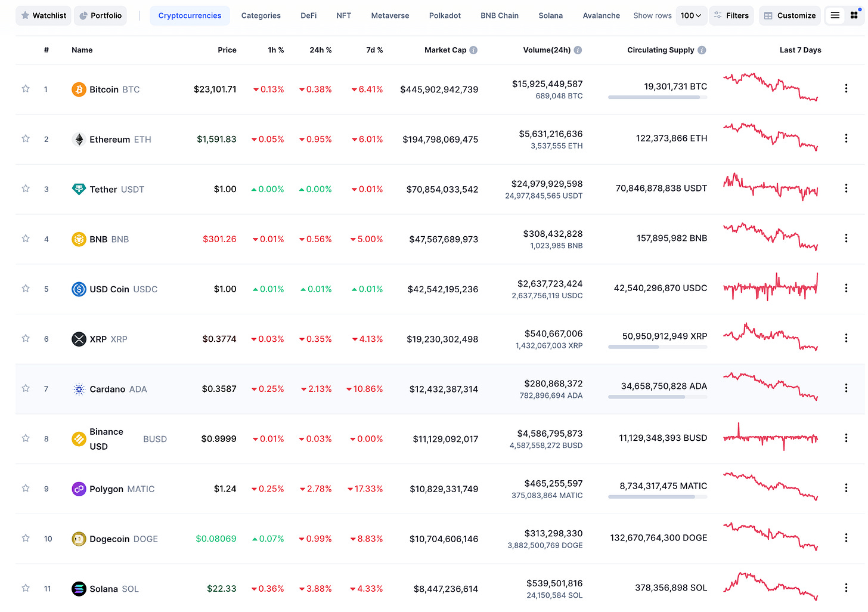Open three-dot menu for Binance USD row
This screenshot has width=868, height=612.
click(846, 438)
